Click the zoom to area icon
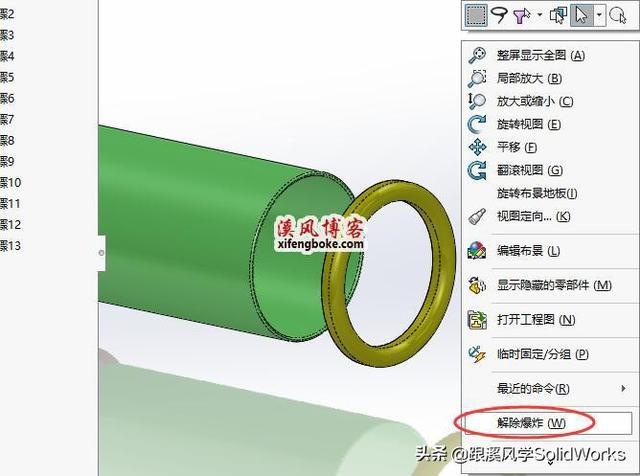 [x=477, y=78]
